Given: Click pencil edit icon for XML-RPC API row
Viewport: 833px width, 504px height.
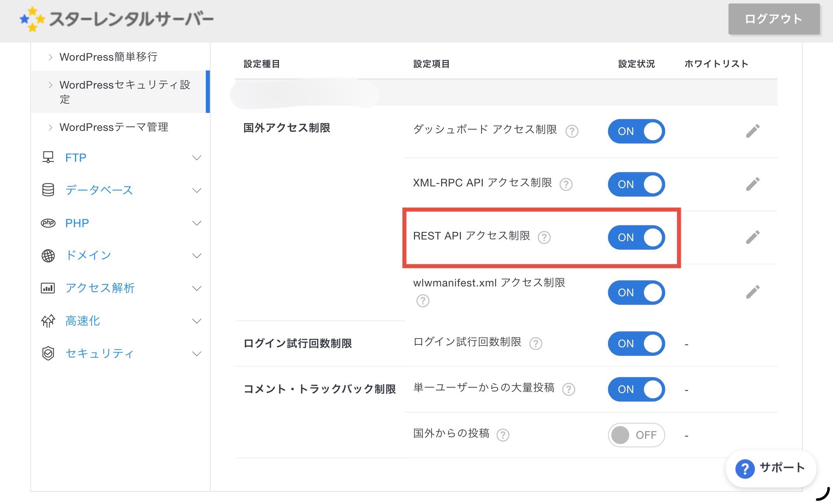Looking at the screenshot, I should click(x=752, y=184).
